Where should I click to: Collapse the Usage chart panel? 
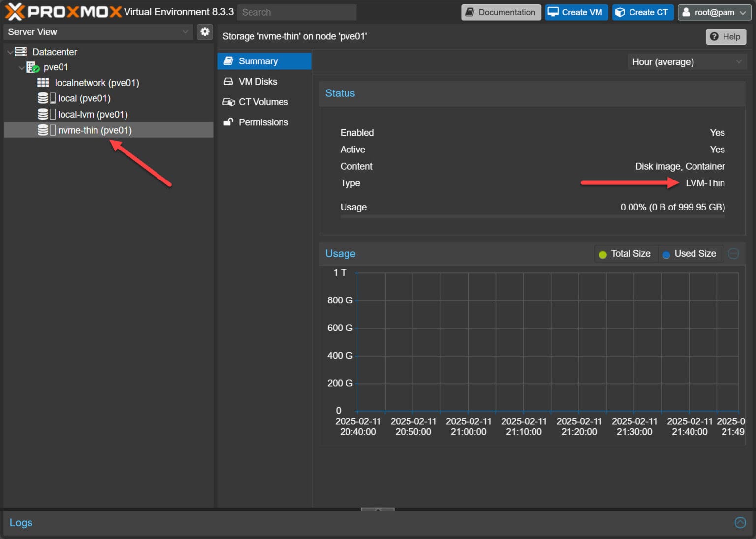(733, 253)
